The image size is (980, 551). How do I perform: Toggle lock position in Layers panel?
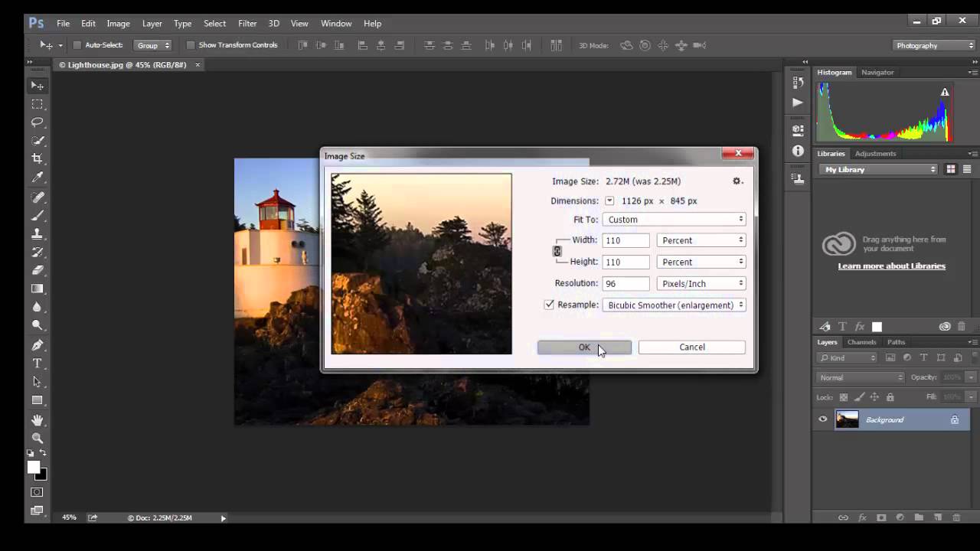(x=874, y=397)
